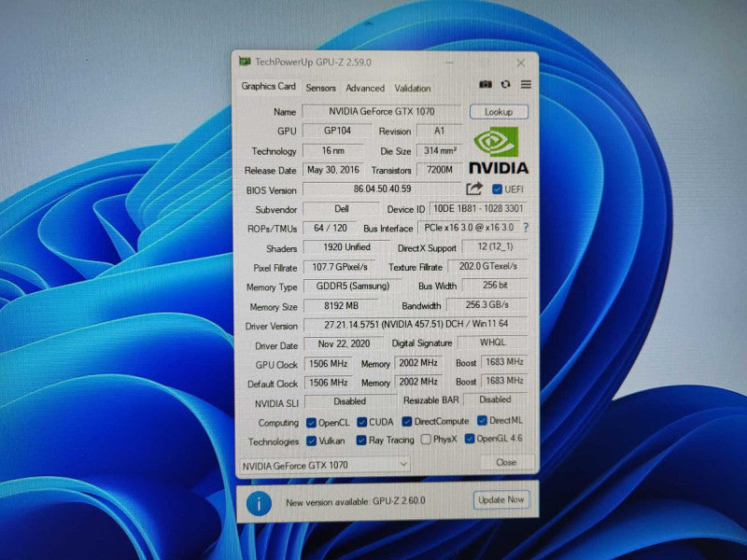The width and height of the screenshot is (747, 560).
Task: Click the Default Clock value 1506 MHz
Action: click(x=329, y=383)
